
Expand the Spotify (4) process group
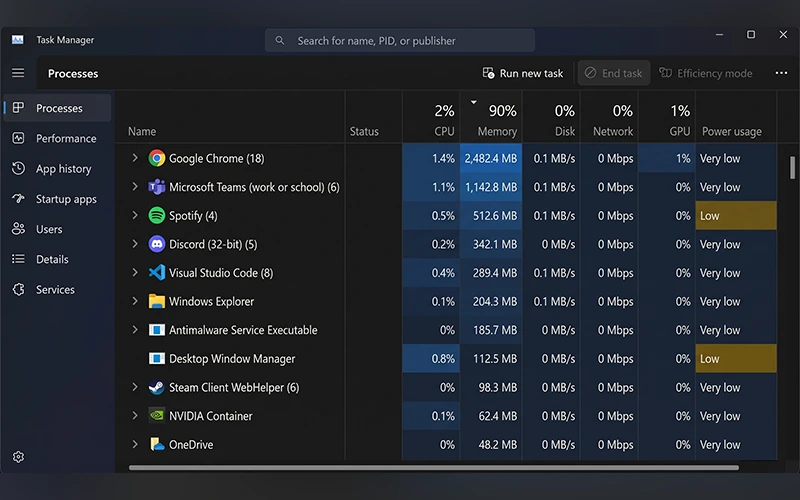tap(135, 215)
